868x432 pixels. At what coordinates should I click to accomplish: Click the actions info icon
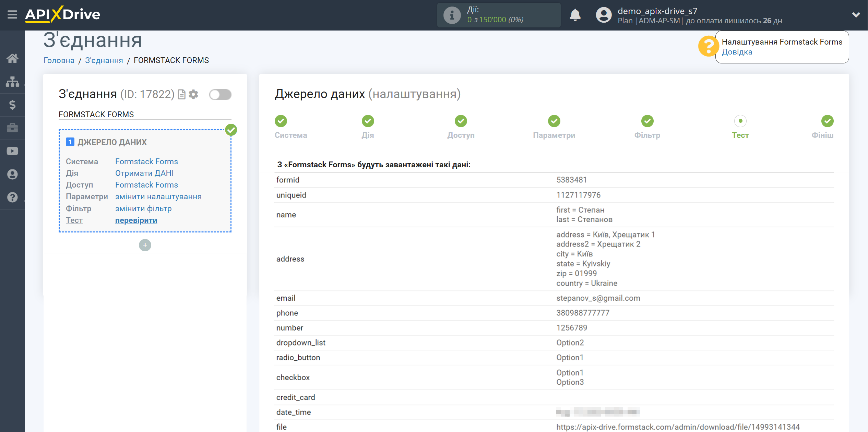(452, 15)
